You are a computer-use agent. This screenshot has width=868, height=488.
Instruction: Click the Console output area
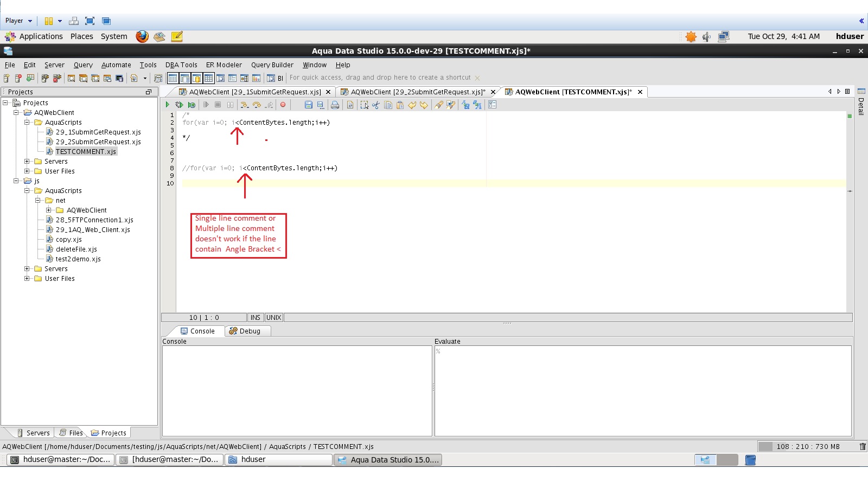pyautogui.click(x=297, y=390)
